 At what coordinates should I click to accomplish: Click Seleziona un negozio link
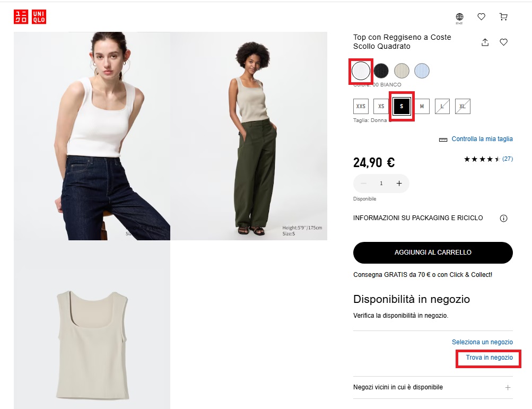[x=482, y=342]
